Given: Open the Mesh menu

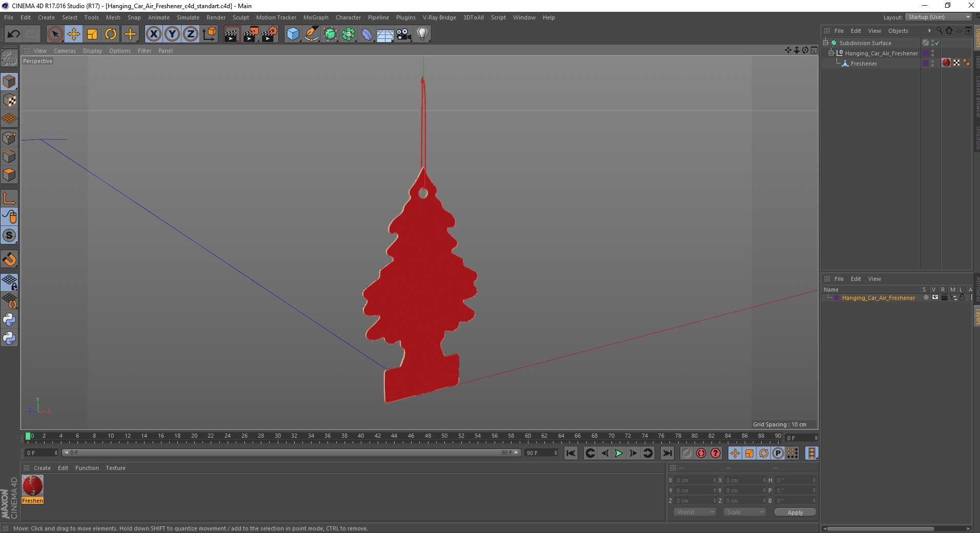Looking at the screenshot, I should 113,17.
